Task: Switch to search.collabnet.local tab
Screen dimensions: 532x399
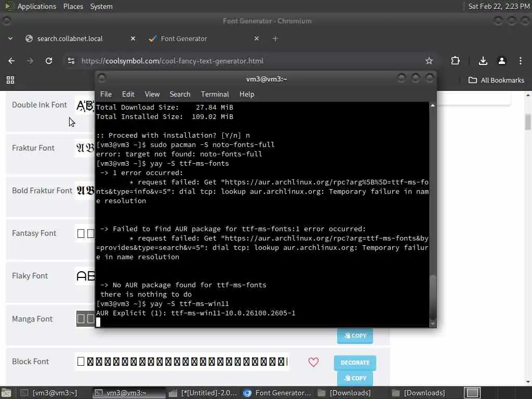Action: tap(70, 38)
